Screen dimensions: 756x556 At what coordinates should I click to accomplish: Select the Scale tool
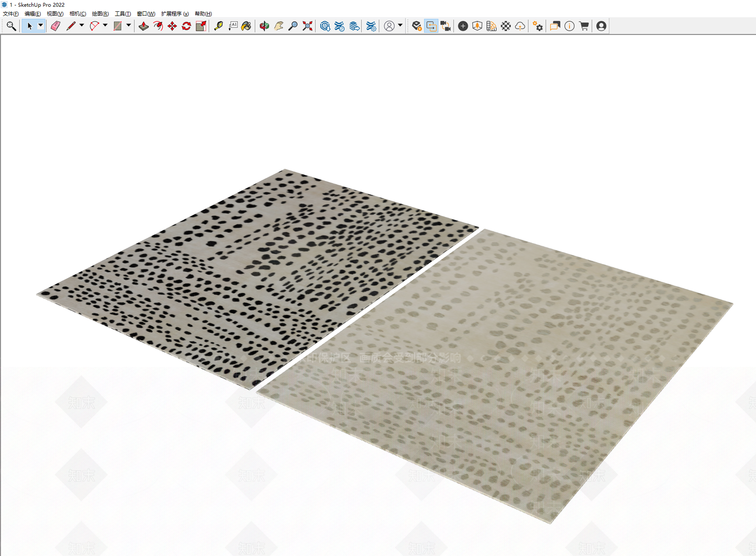pos(201,26)
